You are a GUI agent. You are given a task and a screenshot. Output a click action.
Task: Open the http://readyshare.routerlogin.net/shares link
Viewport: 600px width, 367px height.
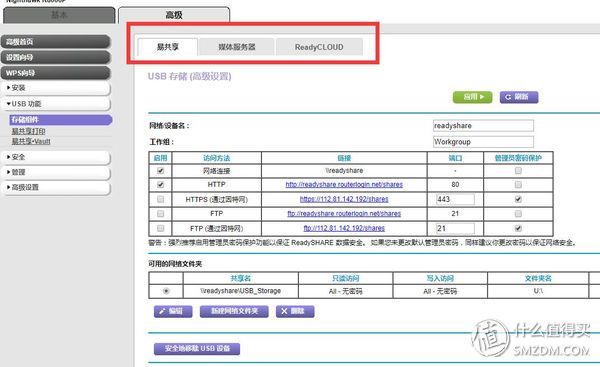coord(344,185)
